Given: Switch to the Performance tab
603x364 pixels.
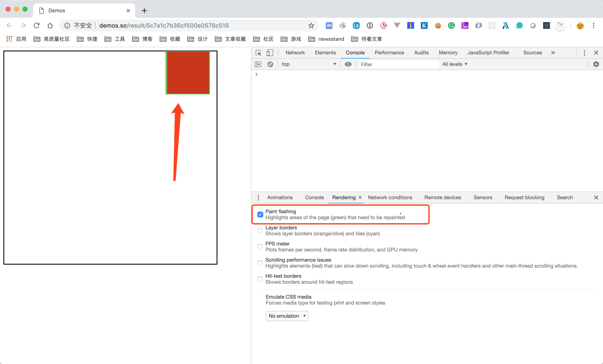Looking at the screenshot, I should pos(389,53).
